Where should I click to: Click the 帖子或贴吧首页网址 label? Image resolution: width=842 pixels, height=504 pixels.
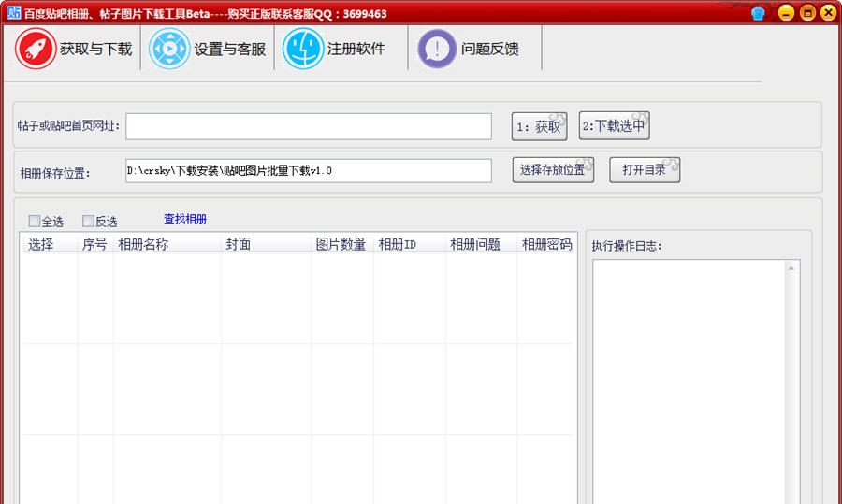pos(68,126)
